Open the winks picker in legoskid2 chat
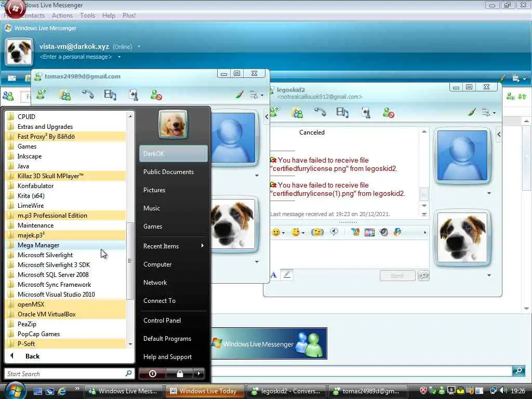 (x=296, y=232)
